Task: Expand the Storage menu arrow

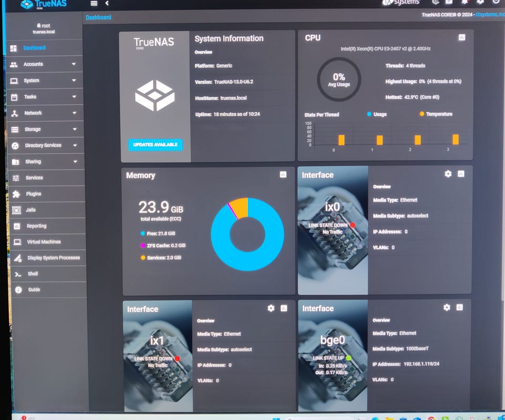Action: (x=75, y=129)
